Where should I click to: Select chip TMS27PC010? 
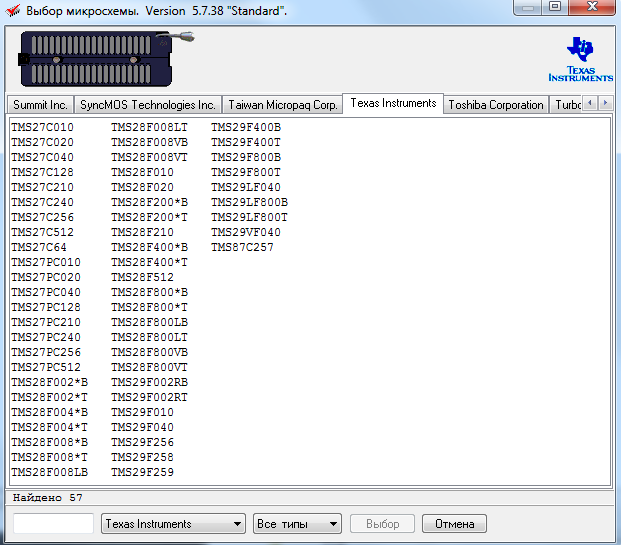(46, 262)
